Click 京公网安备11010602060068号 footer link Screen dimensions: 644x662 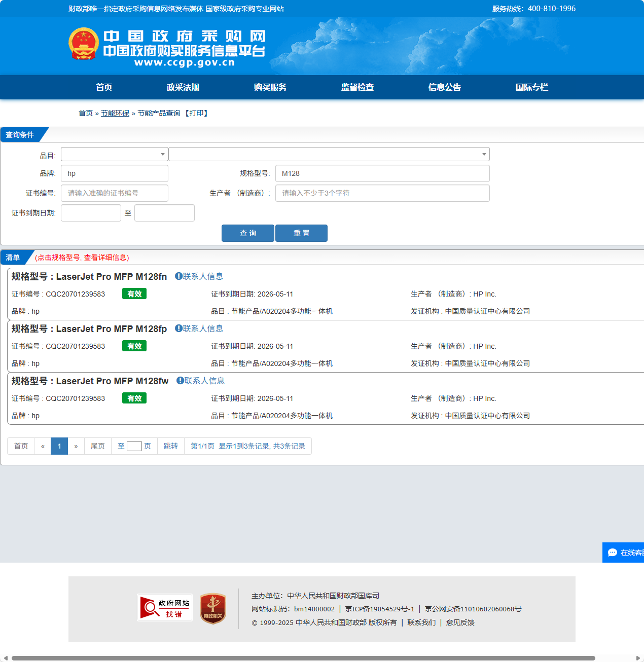473,609
